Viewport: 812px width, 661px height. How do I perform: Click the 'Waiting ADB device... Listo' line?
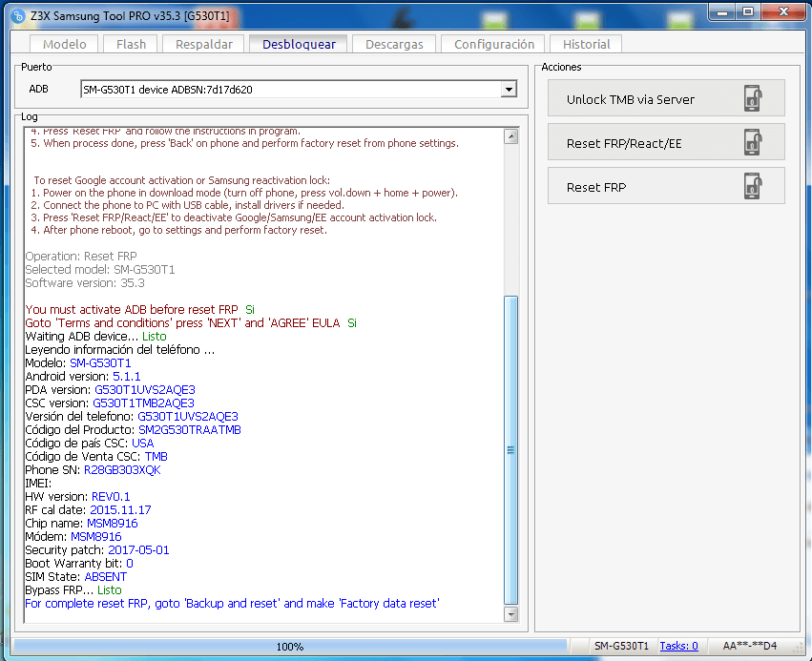point(95,337)
